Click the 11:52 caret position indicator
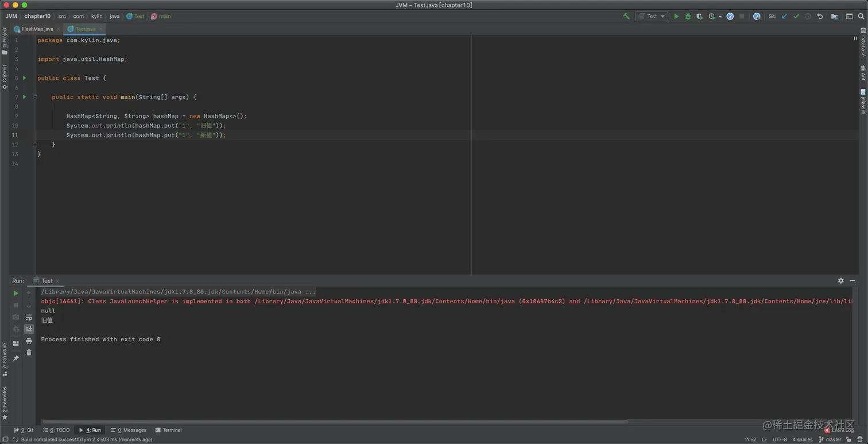 point(750,439)
